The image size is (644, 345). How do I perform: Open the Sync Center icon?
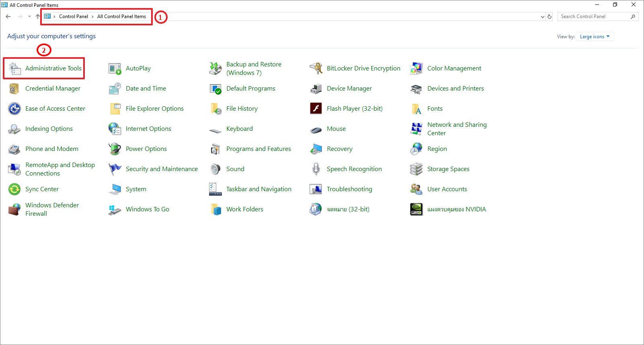tap(14, 189)
